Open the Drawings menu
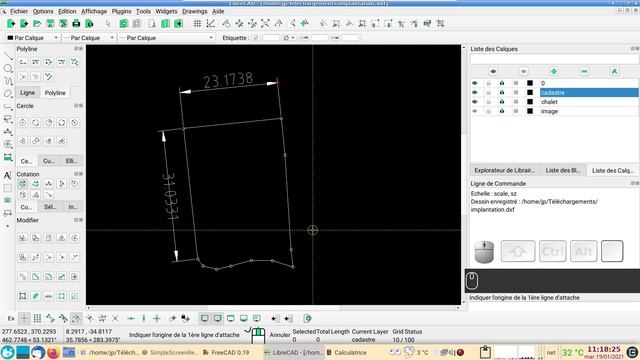Screen dimensions: 640x360 pos(195,11)
